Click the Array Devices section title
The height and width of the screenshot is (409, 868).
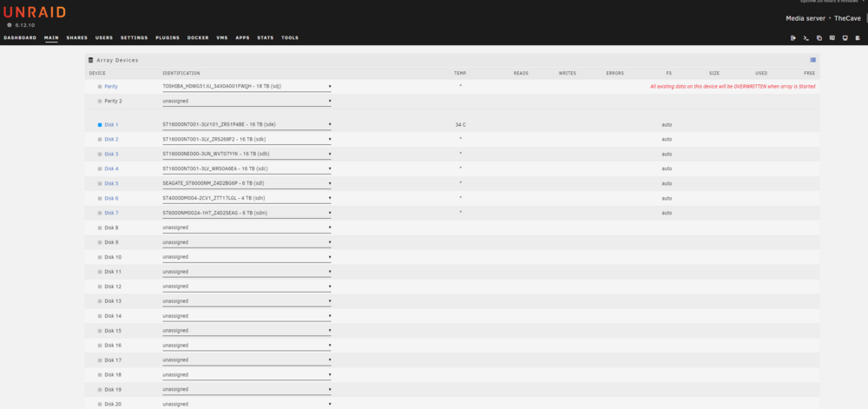117,60
